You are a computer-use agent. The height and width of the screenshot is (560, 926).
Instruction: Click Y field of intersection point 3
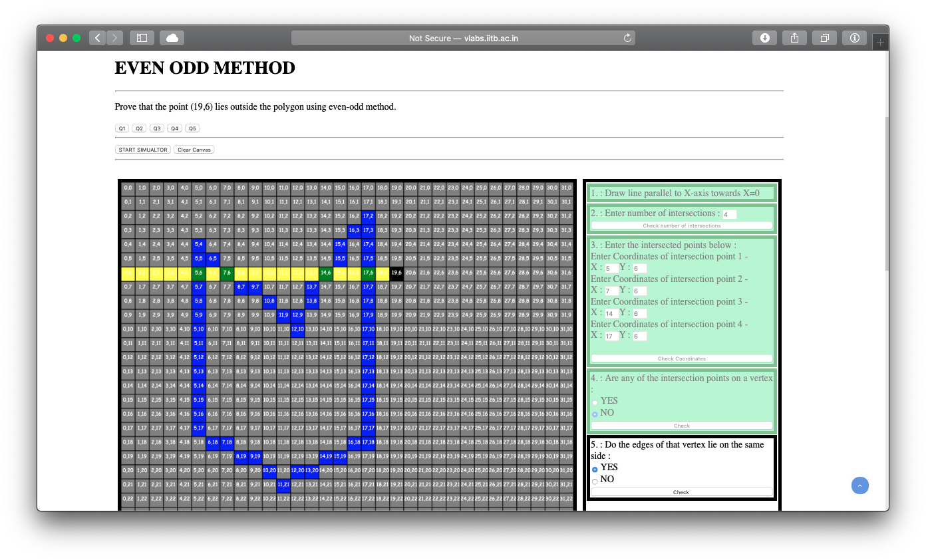pos(639,314)
